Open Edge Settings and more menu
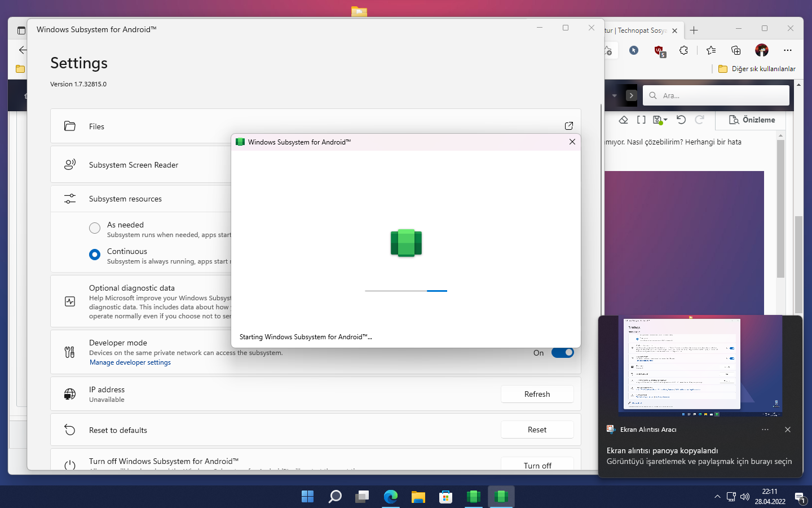This screenshot has width=812, height=508. (788, 50)
